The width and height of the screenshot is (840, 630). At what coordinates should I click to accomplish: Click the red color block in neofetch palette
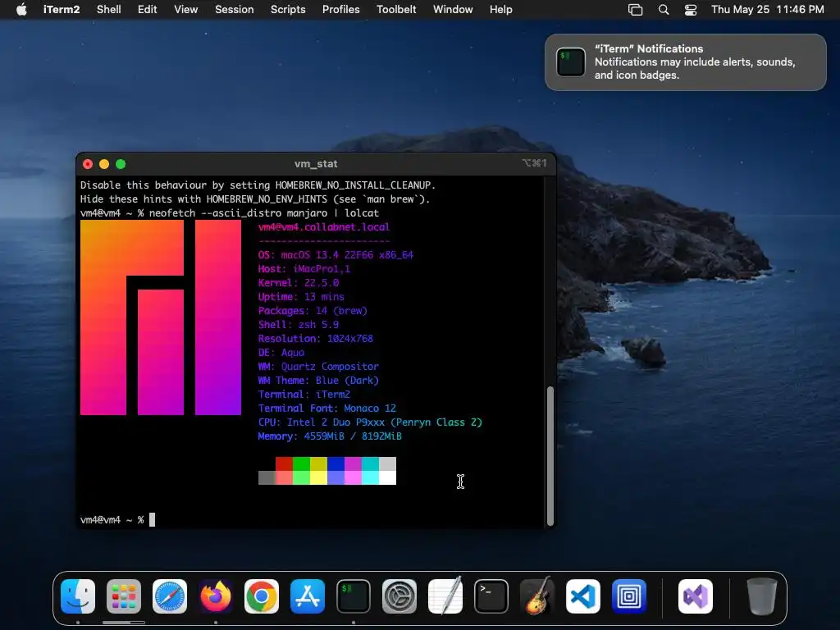[x=284, y=464]
